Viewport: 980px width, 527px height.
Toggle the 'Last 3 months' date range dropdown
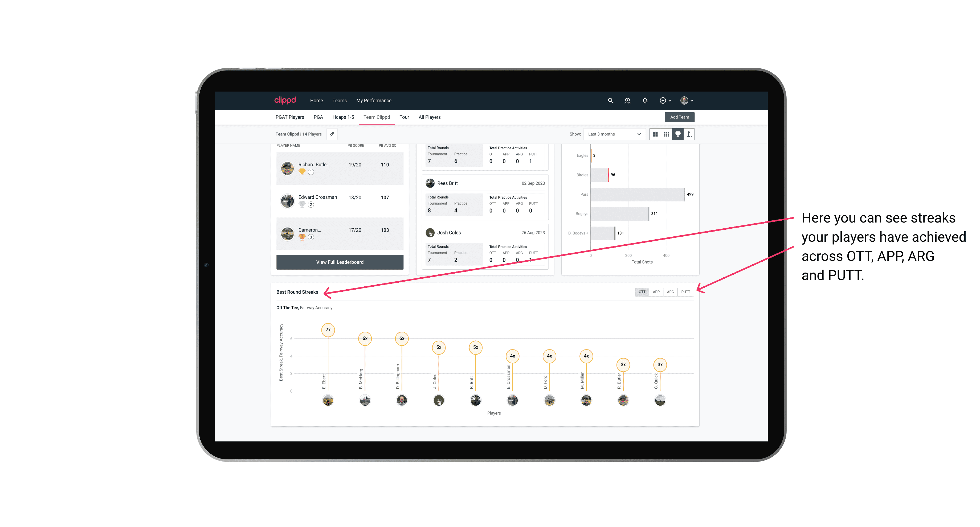(x=613, y=134)
